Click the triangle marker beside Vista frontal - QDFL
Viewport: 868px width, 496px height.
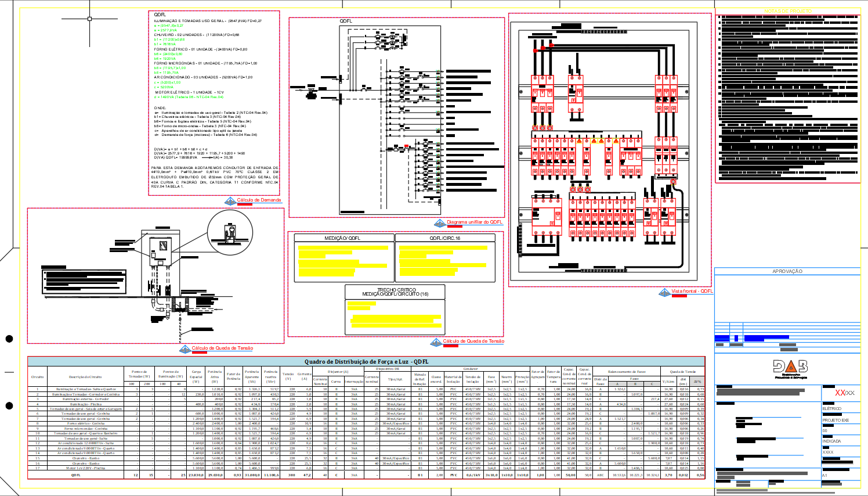tap(664, 293)
